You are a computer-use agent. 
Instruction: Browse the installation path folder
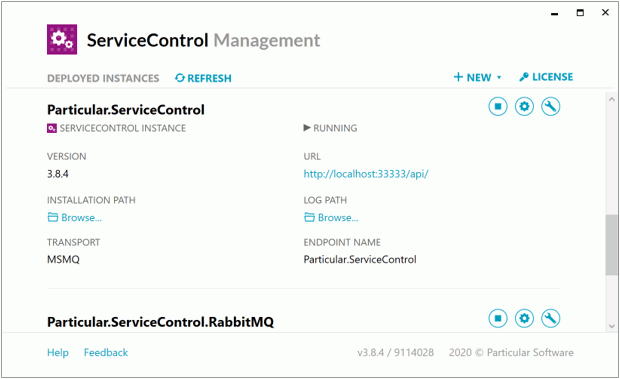(75, 217)
